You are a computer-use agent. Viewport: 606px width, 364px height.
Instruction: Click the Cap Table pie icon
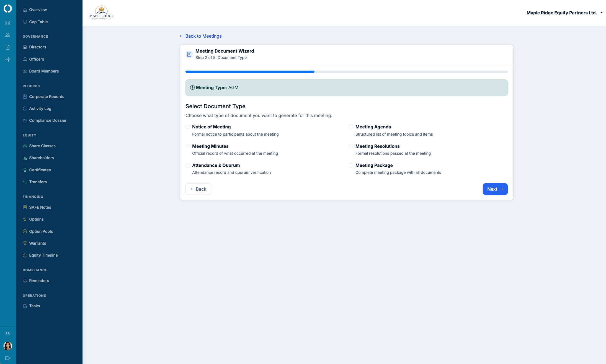[25, 22]
